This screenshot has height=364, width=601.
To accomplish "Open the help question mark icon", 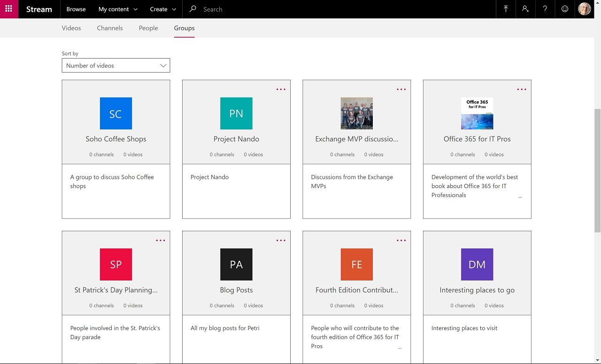I will click(x=545, y=9).
